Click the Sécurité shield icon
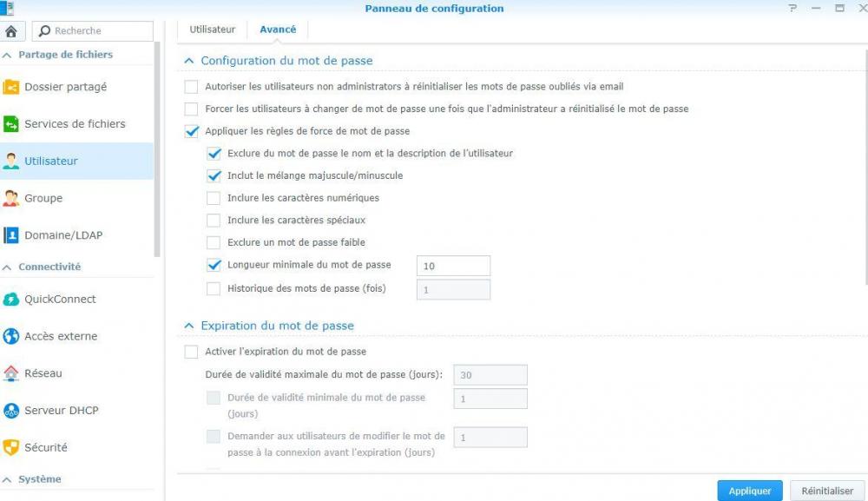Image resolution: width=868 pixels, height=501 pixels. pyautogui.click(x=11, y=448)
